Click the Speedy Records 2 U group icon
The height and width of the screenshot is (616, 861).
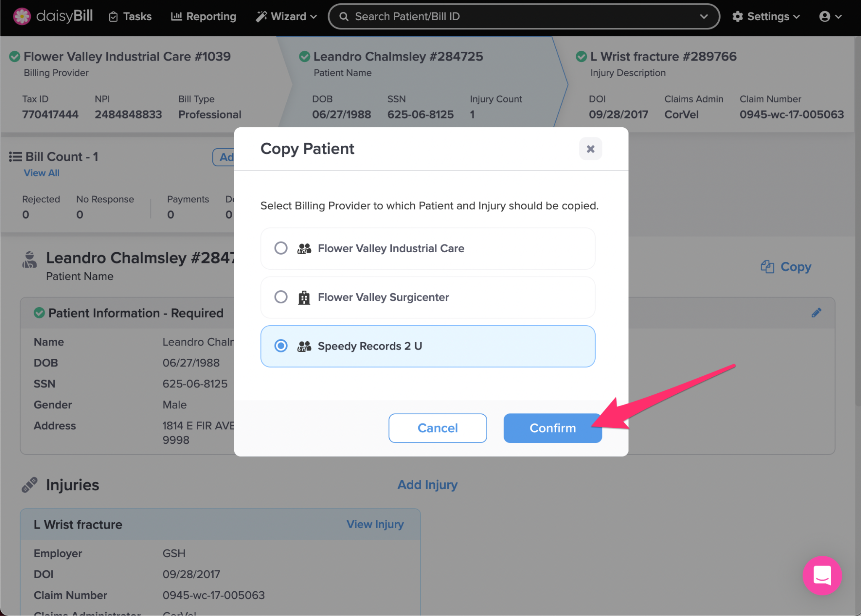[x=304, y=346]
